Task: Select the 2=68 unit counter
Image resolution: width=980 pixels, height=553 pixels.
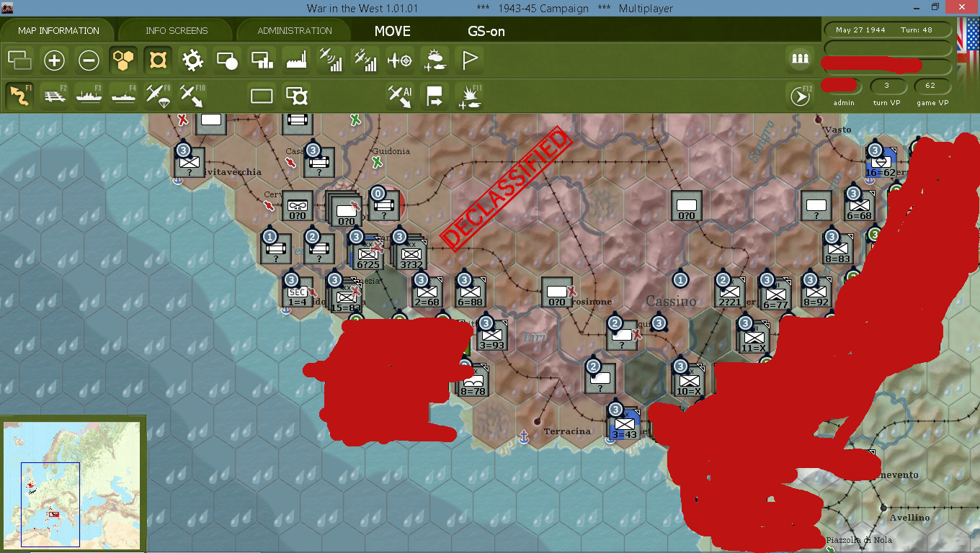Action: point(427,292)
